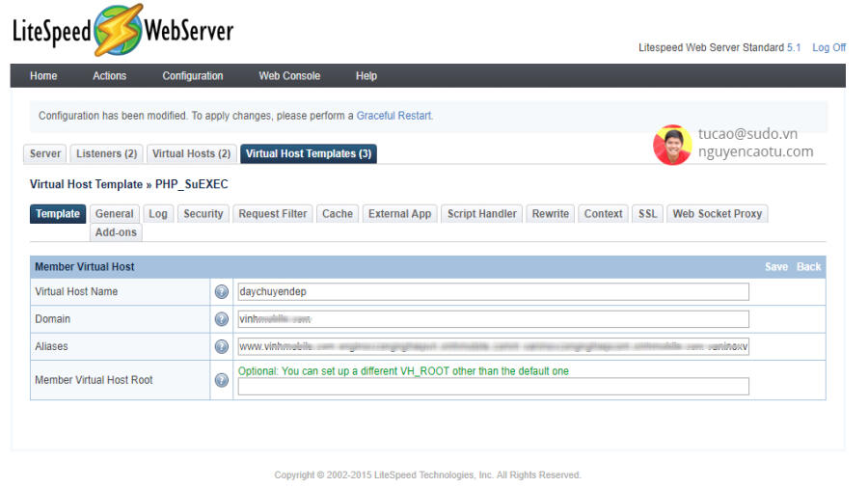Open the General sub-tab
This screenshot has width=868, height=488.
click(x=115, y=214)
